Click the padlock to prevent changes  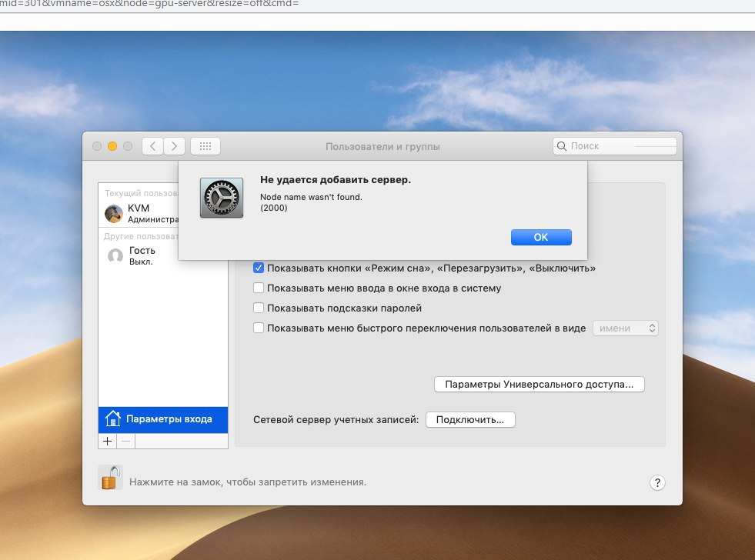(110, 478)
